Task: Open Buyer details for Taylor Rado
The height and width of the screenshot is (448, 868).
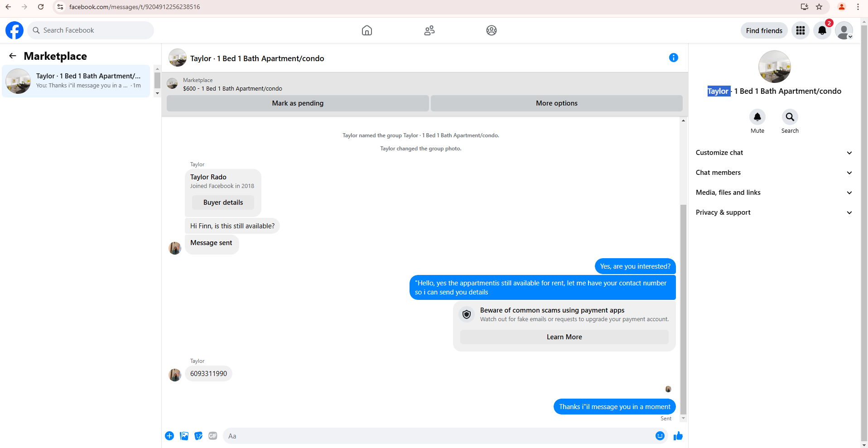Action: [x=223, y=202]
